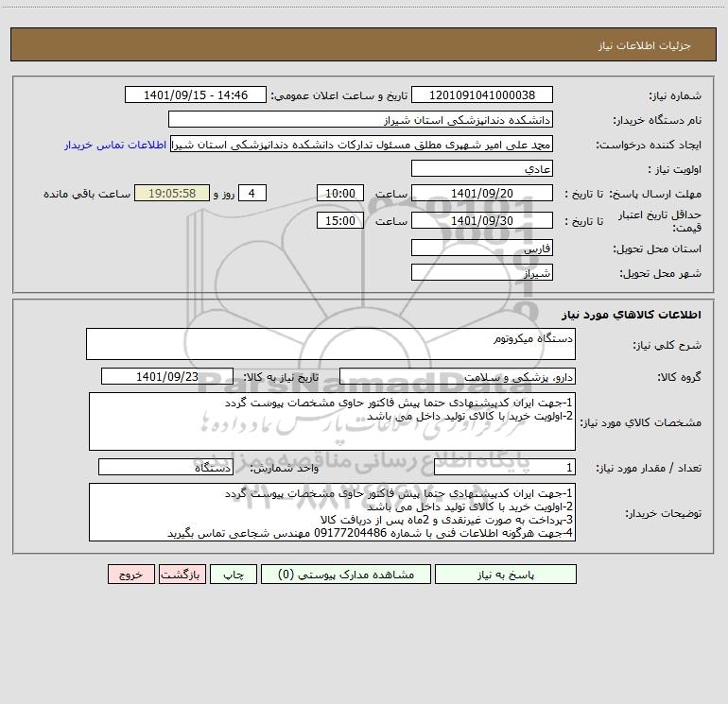The image size is (728, 704).
Task: Click the توضیحات خریدار label
Action: click(663, 514)
